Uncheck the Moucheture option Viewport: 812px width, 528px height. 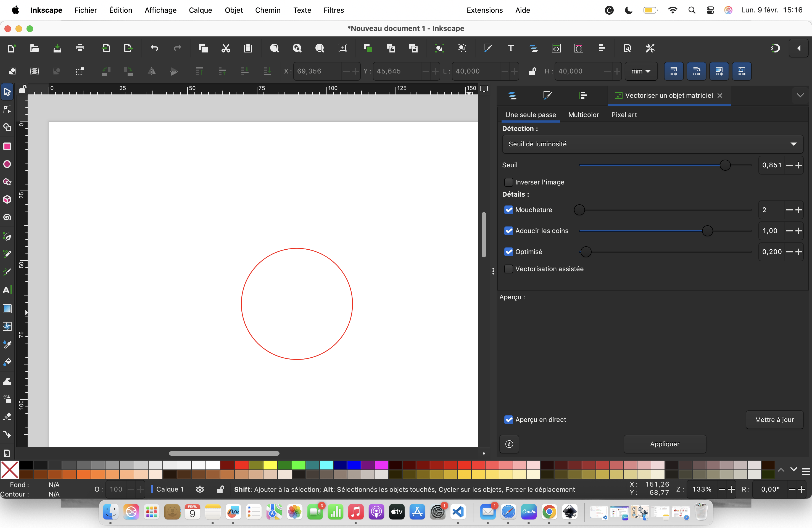click(508, 210)
